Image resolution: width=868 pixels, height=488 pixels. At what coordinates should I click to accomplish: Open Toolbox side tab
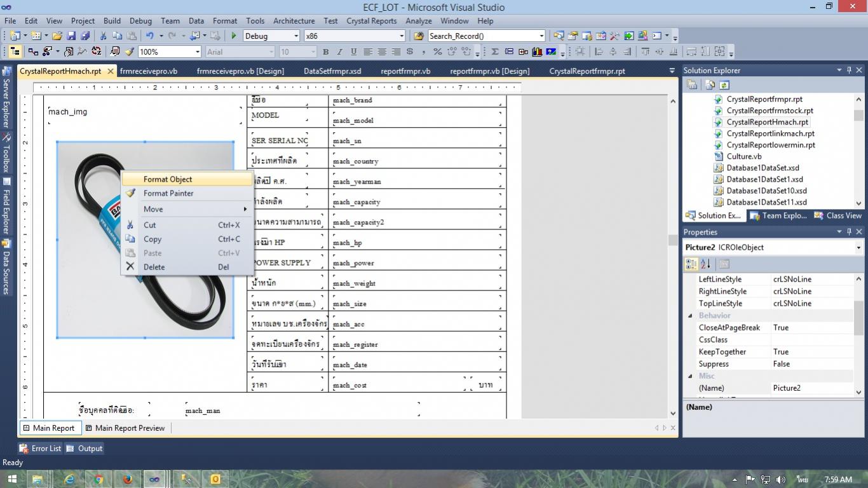click(6, 154)
